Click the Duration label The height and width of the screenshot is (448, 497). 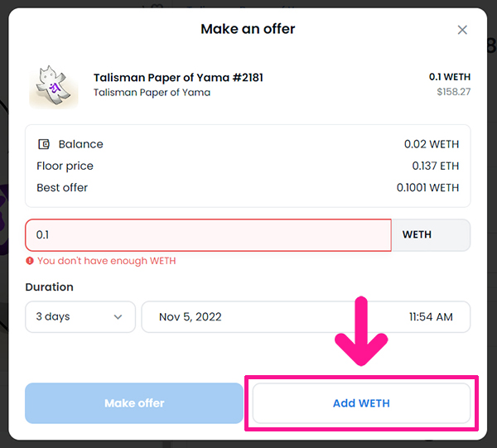(x=49, y=287)
